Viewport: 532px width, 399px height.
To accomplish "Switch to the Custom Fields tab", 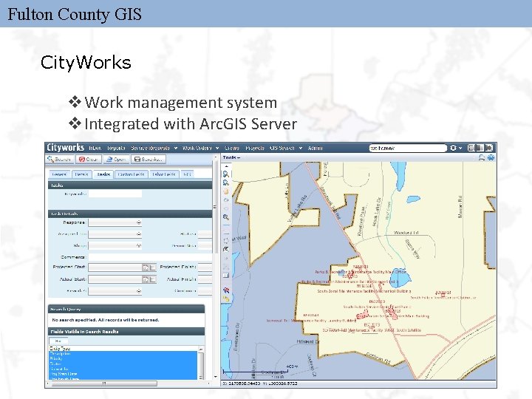I will (x=131, y=174).
